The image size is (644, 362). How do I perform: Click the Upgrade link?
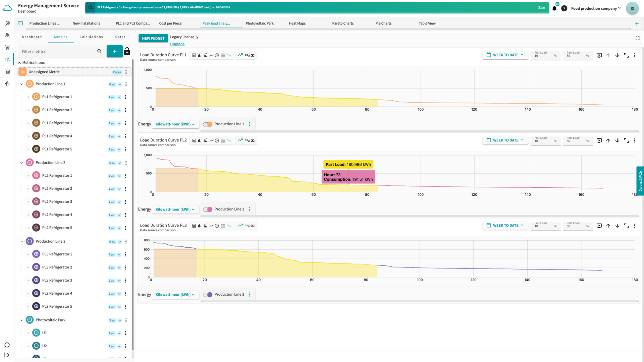click(x=177, y=44)
